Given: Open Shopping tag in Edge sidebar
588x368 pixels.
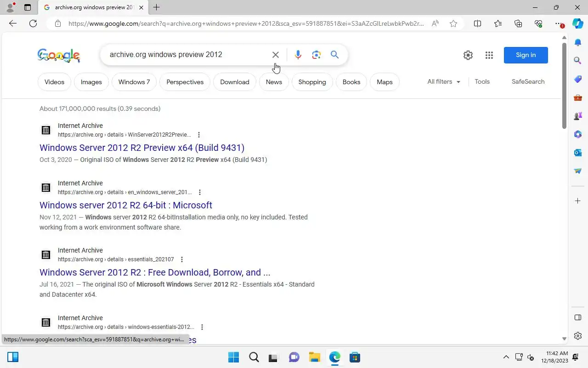Looking at the screenshot, I should [x=578, y=79].
